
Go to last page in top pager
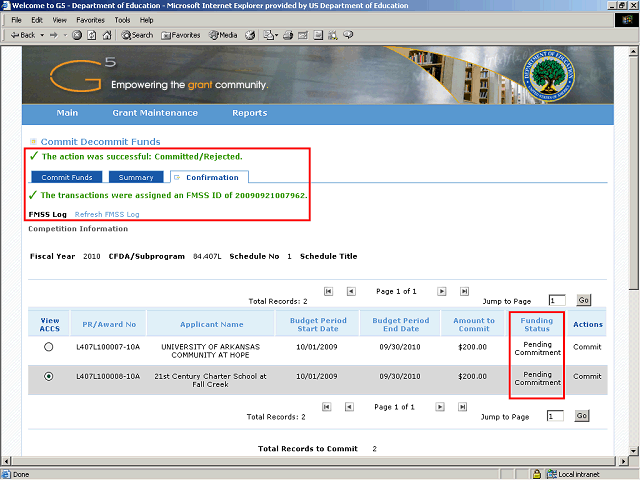click(464, 291)
